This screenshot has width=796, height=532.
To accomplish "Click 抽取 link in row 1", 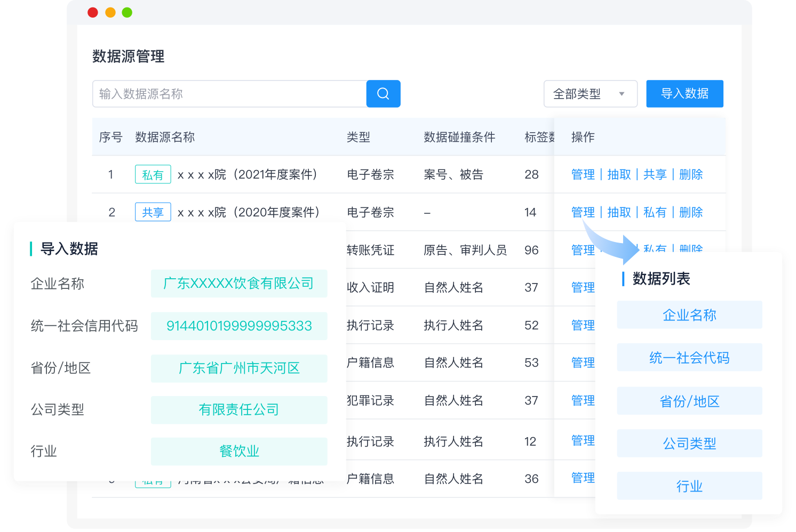I will click(619, 174).
